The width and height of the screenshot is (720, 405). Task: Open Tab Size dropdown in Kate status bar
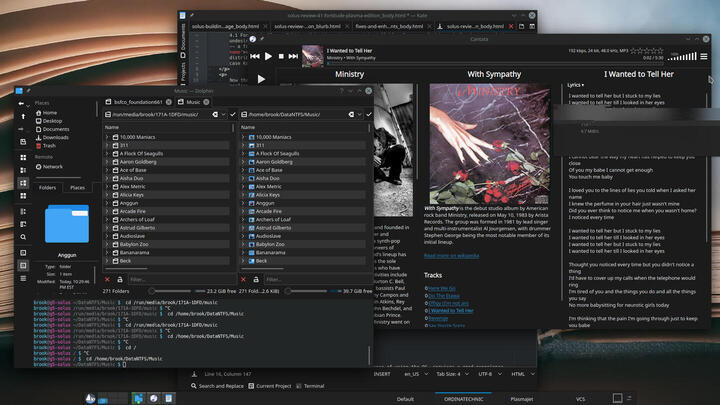tap(453, 374)
